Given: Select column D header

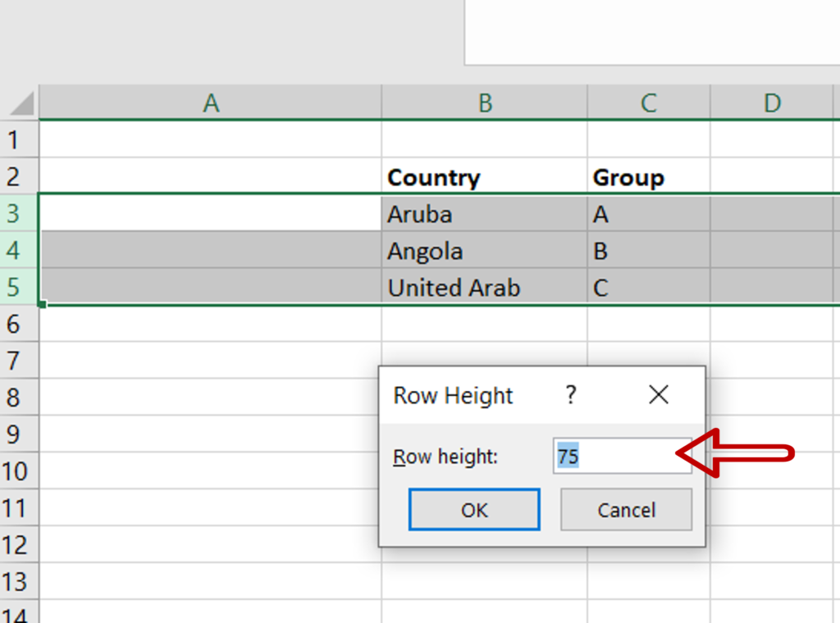Looking at the screenshot, I should click(771, 103).
